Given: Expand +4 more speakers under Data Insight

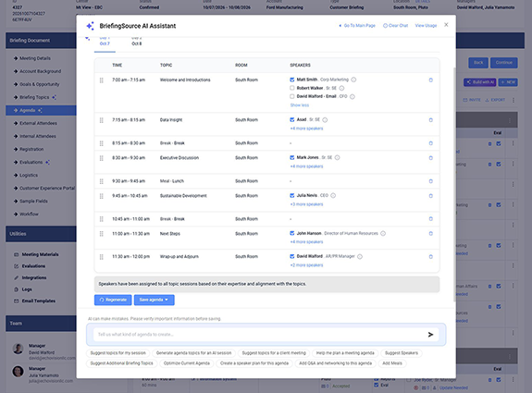Looking at the screenshot, I should [x=306, y=129].
